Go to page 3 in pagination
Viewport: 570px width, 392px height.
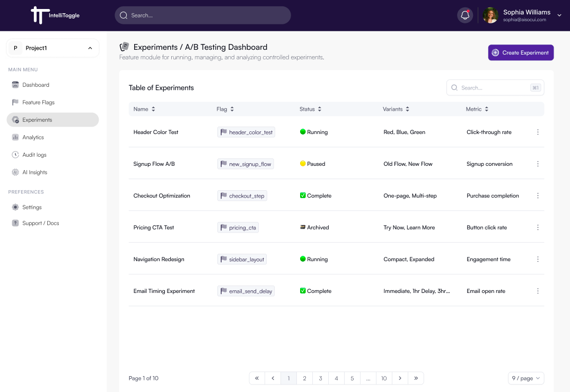click(320, 378)
